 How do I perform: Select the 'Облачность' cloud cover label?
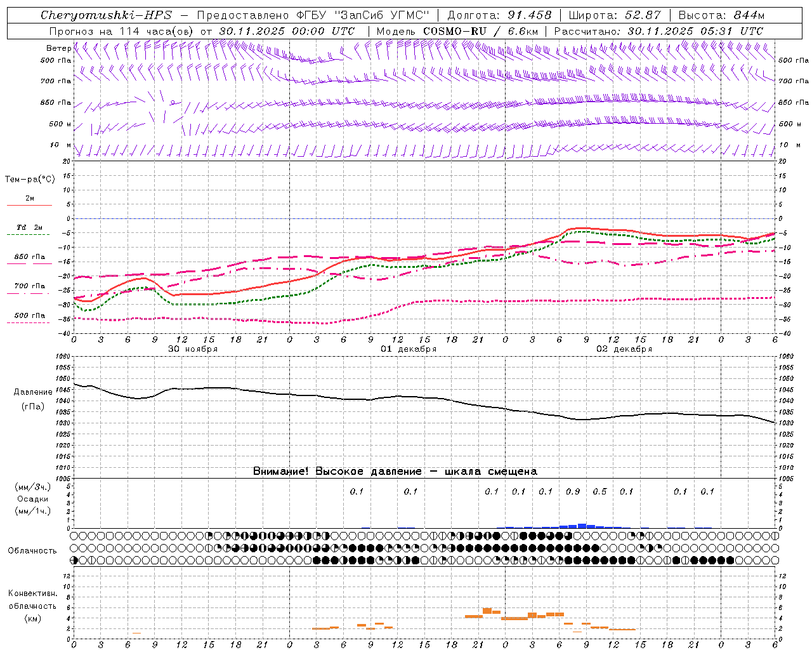[x=32, y=550]
